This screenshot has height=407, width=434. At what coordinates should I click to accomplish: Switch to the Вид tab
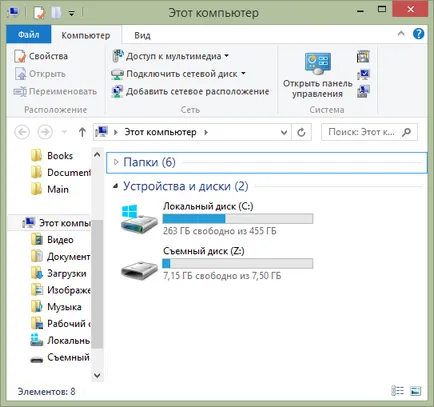(142, 35)
